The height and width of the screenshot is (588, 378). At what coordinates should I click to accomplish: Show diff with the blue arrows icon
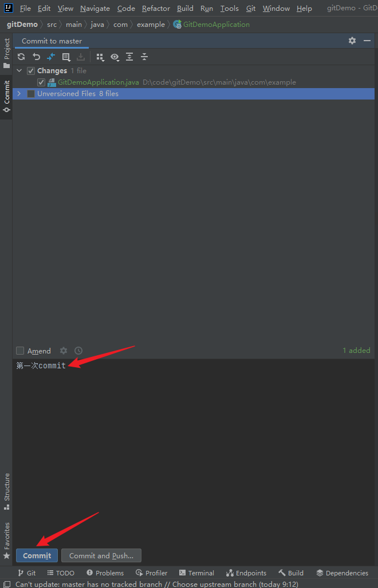tap(50, 57)
